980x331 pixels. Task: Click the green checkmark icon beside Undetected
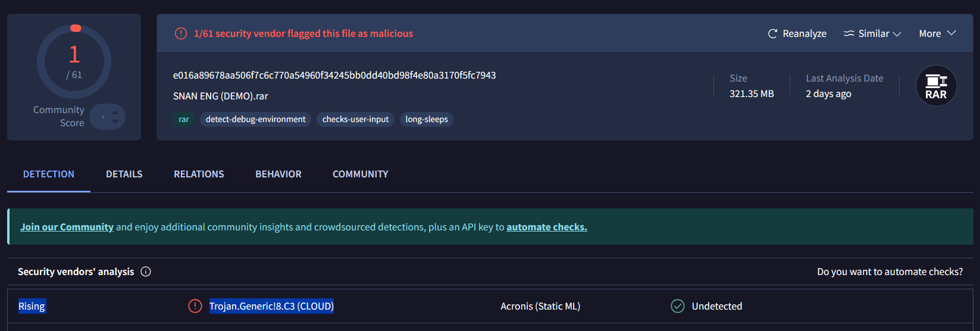pos(678,306)
